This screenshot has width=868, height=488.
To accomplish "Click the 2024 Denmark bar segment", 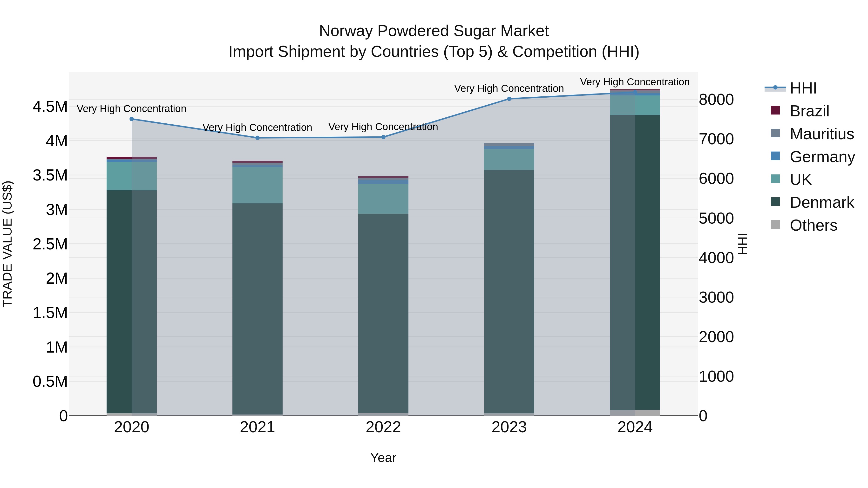I will click(x=635, y=263).
